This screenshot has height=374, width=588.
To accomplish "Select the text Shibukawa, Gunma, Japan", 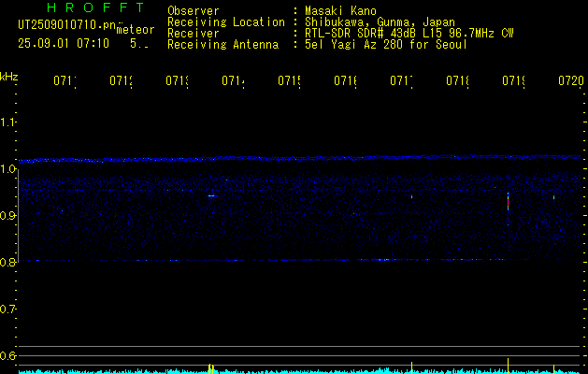I will pyautogui.click(x=380, y=22).
